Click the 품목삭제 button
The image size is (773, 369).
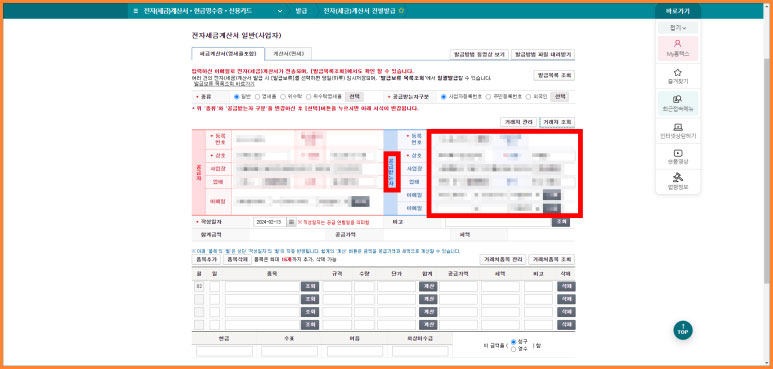(237, 259)
